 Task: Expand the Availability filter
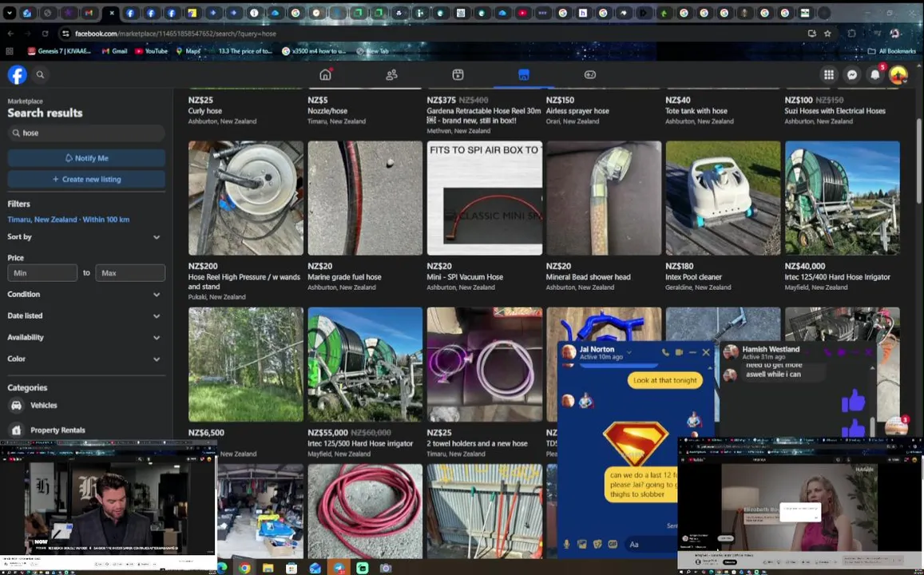pyautogui.click(x=85, y=338)
